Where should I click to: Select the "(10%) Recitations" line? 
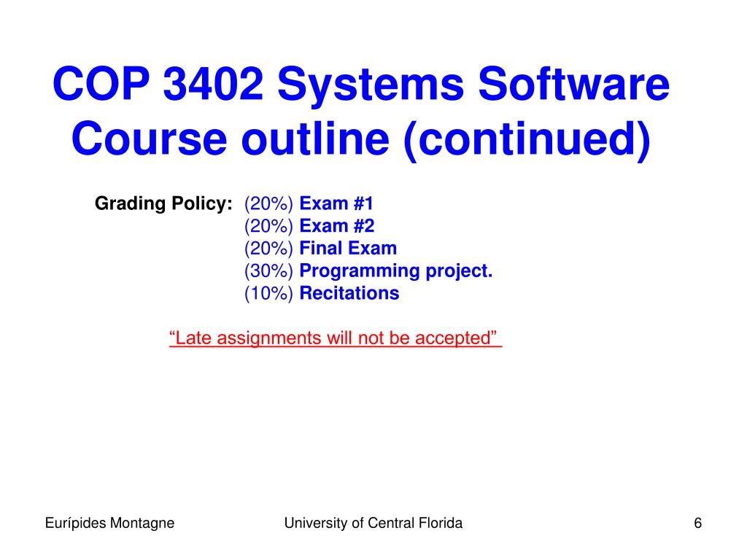coord(322,293)
